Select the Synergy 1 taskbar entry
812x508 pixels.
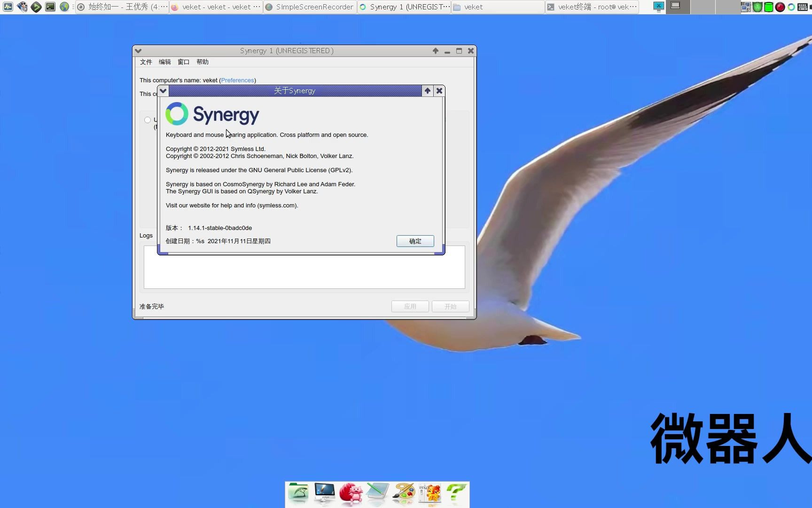[x=404, y=7]
